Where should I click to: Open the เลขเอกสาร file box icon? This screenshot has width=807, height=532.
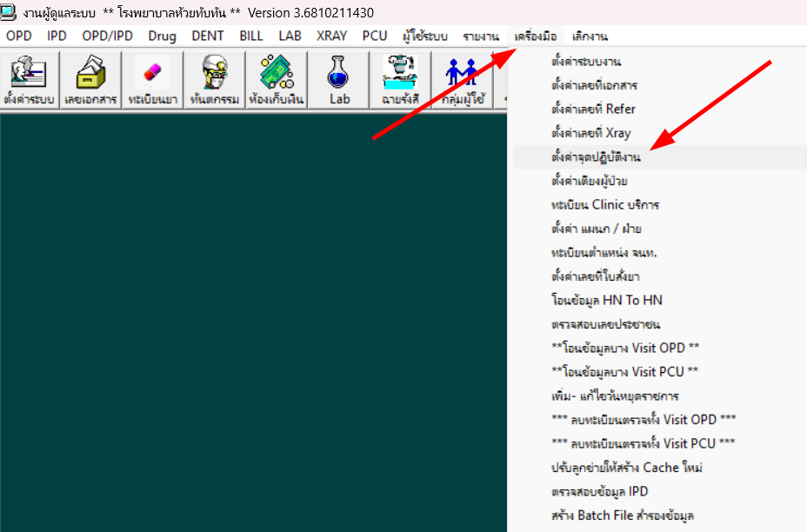point(90,79)
